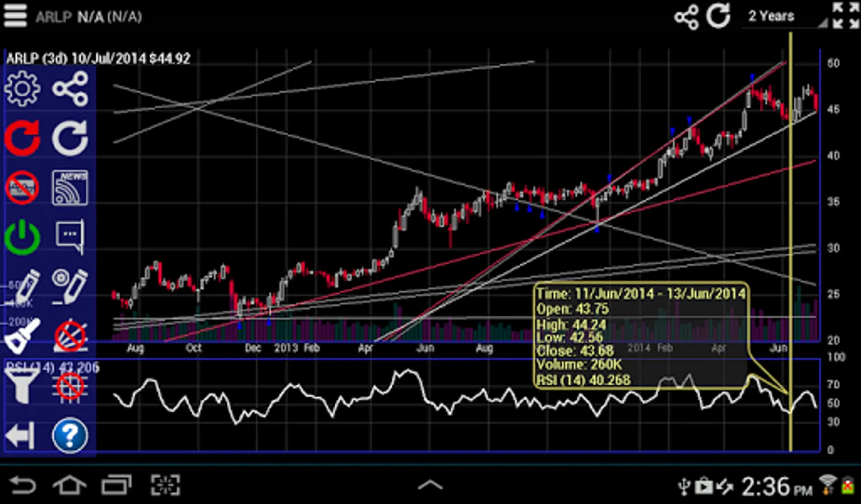Toggle the crossed-out grid icon
Viewport: 861px width, 504px height.
(x=70, y=386)
